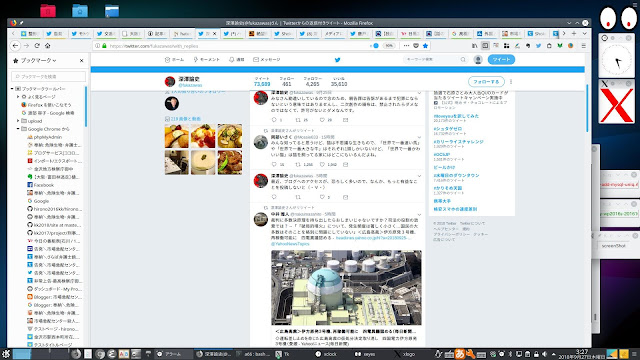Click the @YahooNewsTopics mention link
The height and width of the screenshot is (360, 640).
point(290,244)
